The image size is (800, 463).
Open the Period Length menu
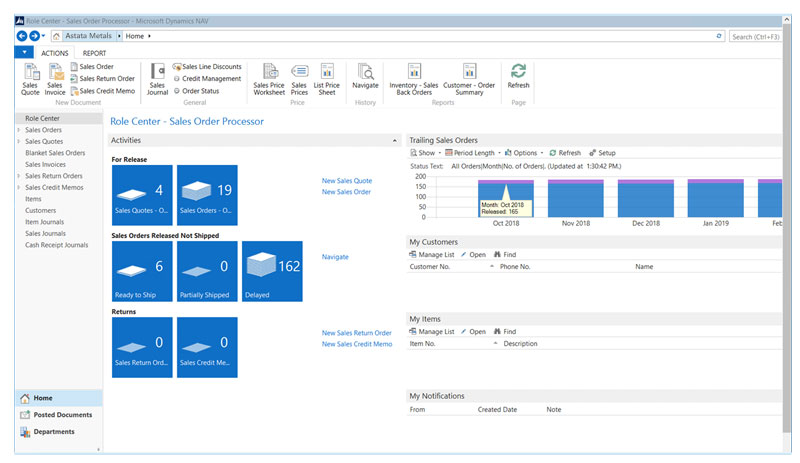pyautogui.click(x=472, y=153)
